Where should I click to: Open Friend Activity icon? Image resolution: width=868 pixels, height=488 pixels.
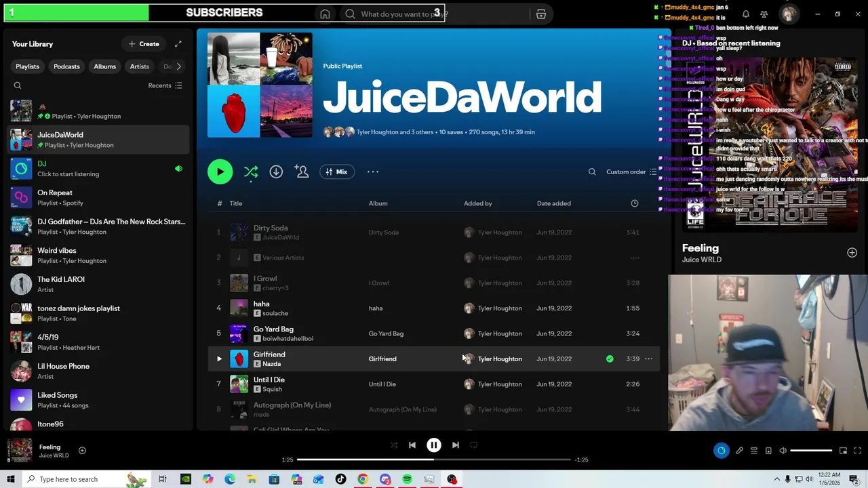click(764, 14)
